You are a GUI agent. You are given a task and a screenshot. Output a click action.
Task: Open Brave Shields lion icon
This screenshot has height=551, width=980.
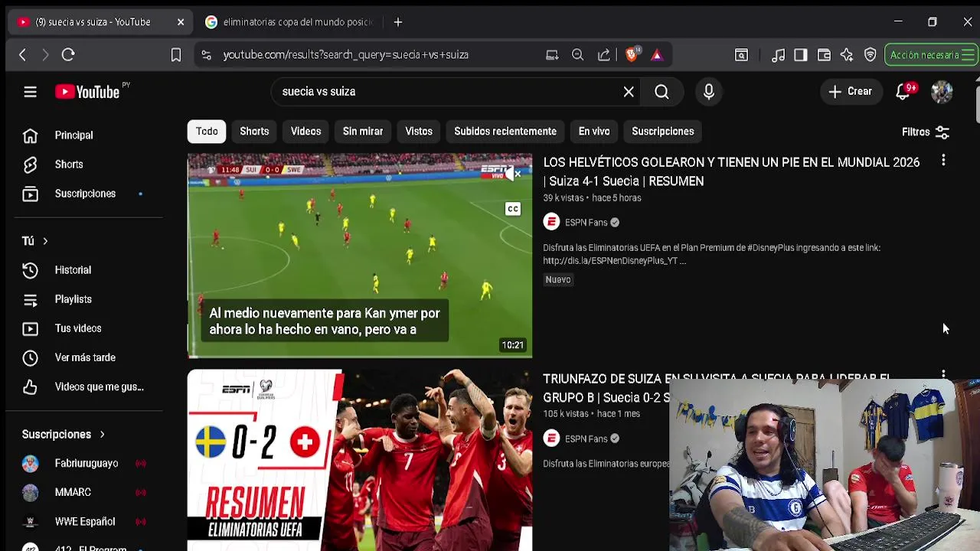tap(632, 55)
